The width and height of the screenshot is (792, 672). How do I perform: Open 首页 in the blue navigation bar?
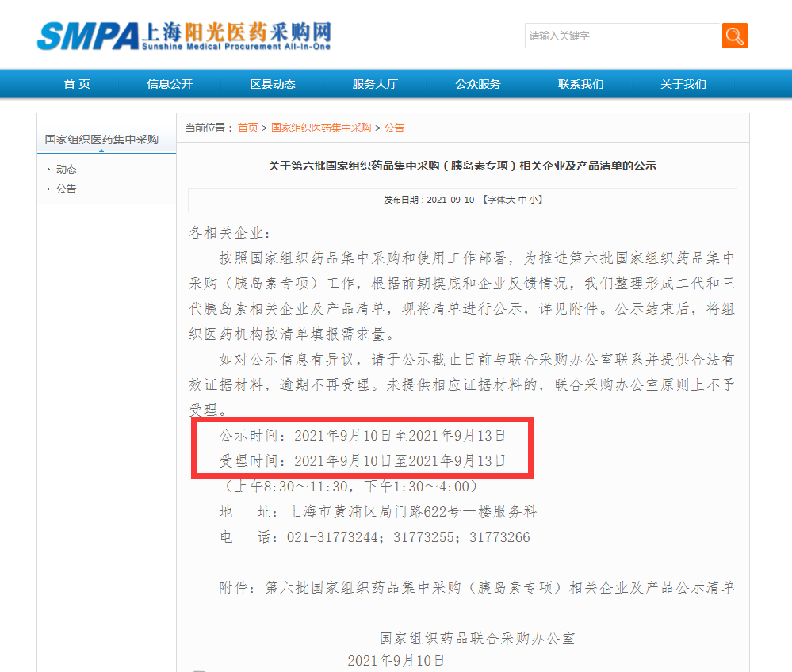click(x=77, y=84)
